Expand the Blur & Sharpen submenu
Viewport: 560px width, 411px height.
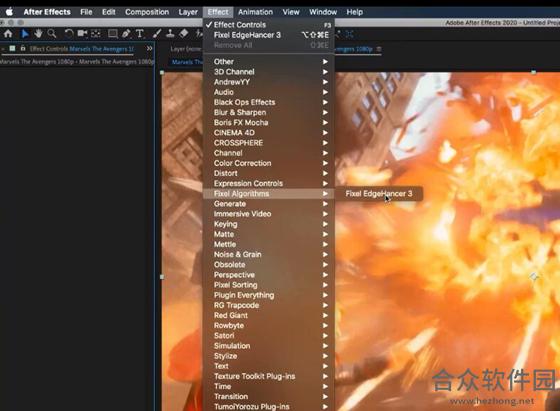(x=269, y=112)
